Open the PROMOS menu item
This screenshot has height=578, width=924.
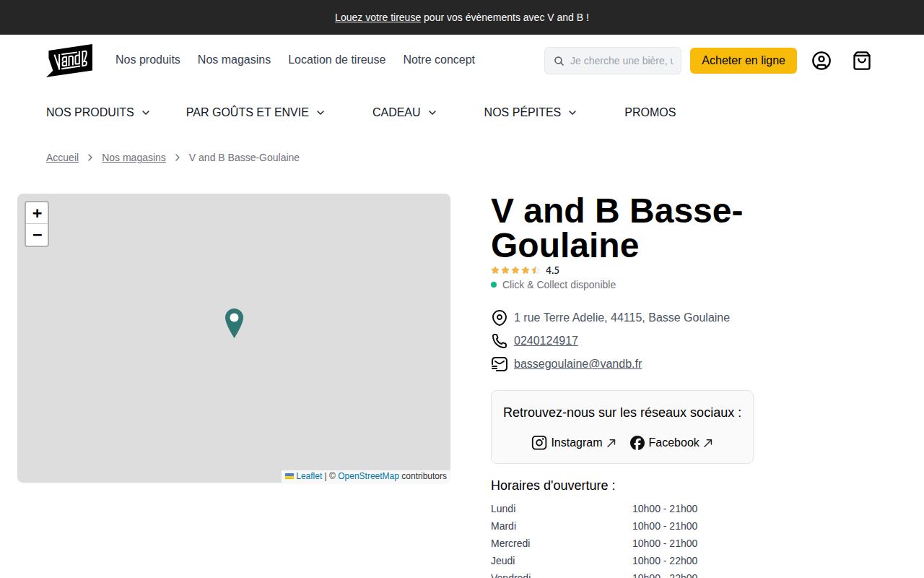pyautogui.click(x=650, y=112)
